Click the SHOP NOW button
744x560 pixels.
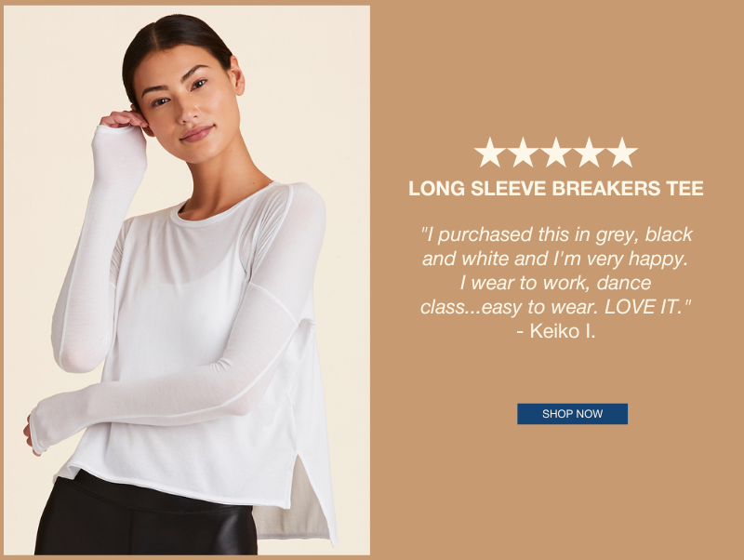[572, 414]
